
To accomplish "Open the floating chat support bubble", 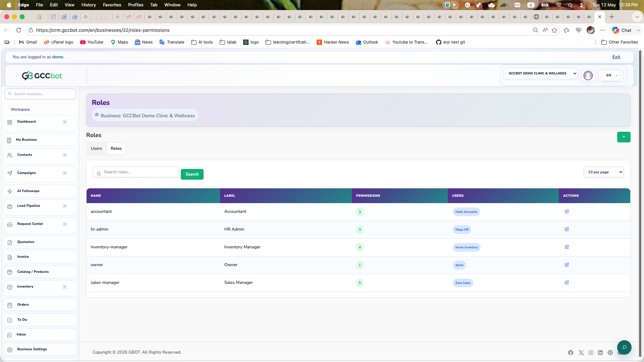I will pos(624,347).
